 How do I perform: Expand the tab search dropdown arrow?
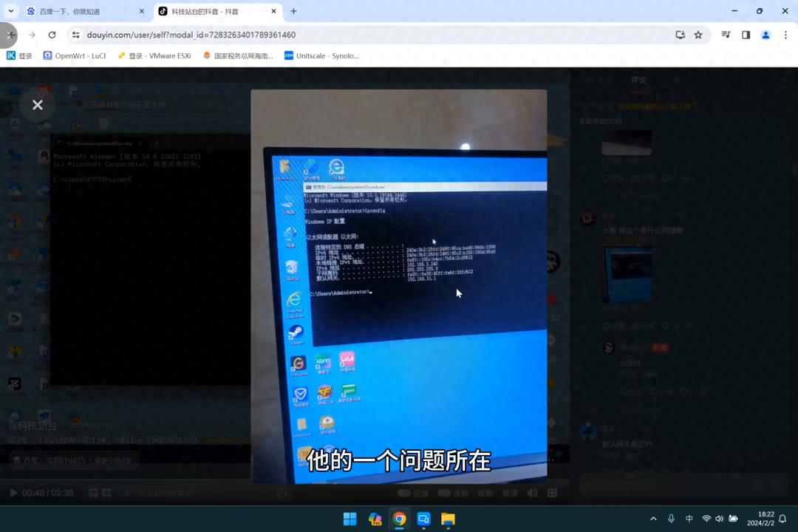click(x=11, y=11)
